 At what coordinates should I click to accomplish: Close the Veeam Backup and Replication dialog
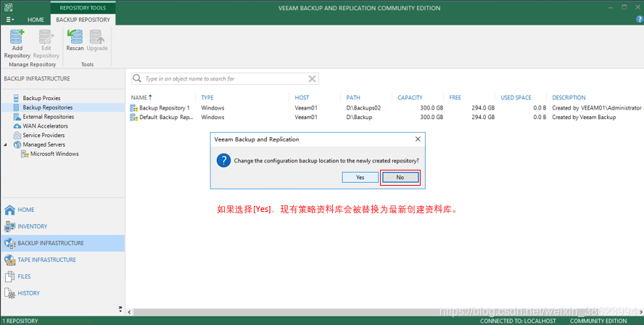[x=418, y=139]
